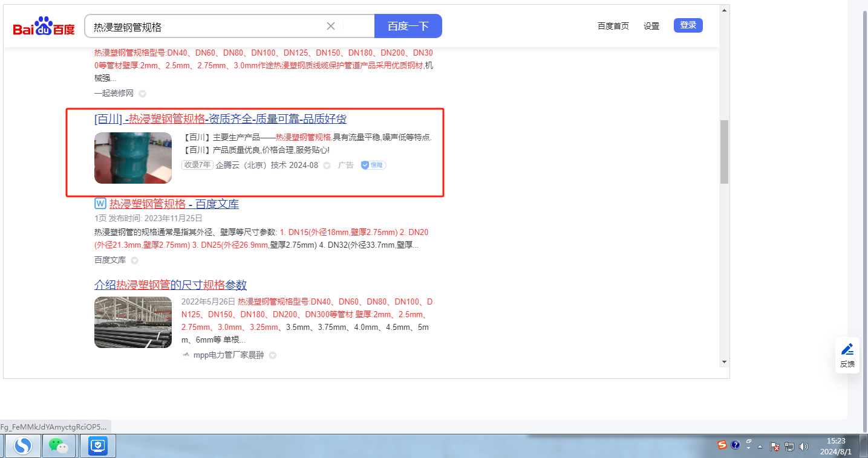Open WeChat from the taskbar
Viewport: 868px width, 458px height.
(59, 446)
